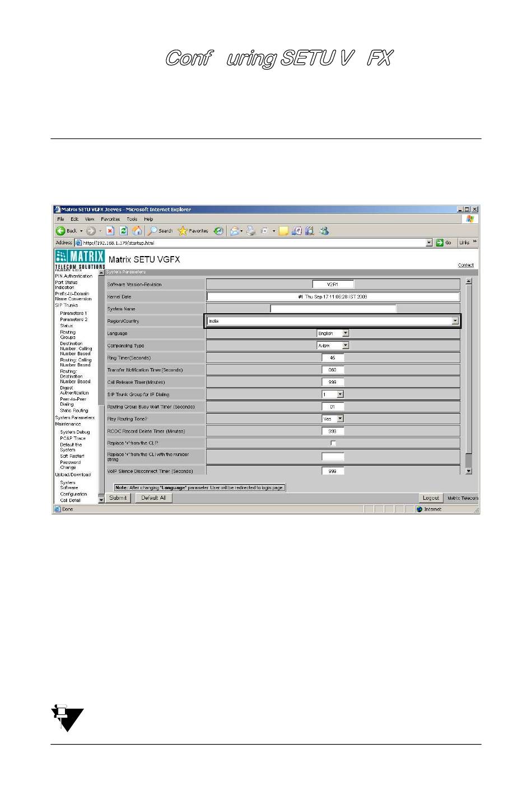Expand the Links toolbar chevron
This screenshot has height=785, width=532.
[475, 242]
